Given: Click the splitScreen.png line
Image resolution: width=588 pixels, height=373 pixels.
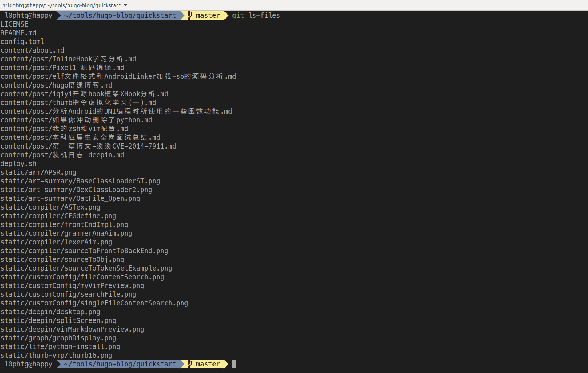Looking at the screenshot, I should (x=58, y=320).
